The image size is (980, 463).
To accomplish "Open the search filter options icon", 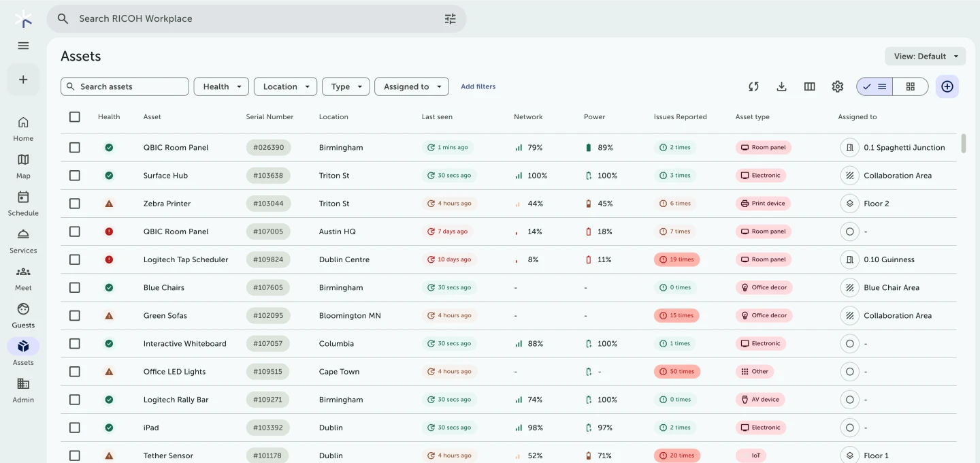I will 450,19.
